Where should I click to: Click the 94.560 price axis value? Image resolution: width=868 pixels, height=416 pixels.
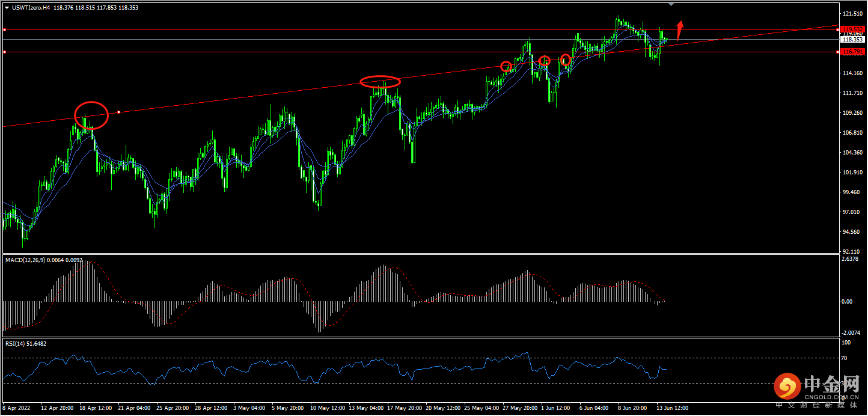tap(851, 232)
